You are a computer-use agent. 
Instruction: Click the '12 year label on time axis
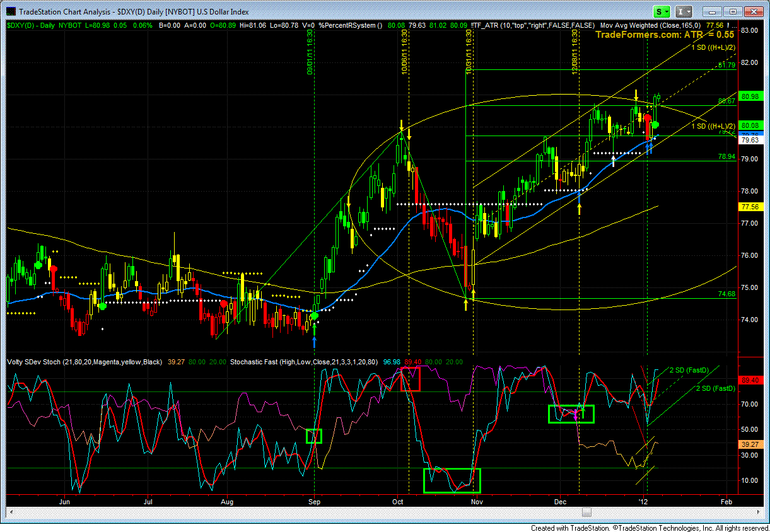pos(642,502)
